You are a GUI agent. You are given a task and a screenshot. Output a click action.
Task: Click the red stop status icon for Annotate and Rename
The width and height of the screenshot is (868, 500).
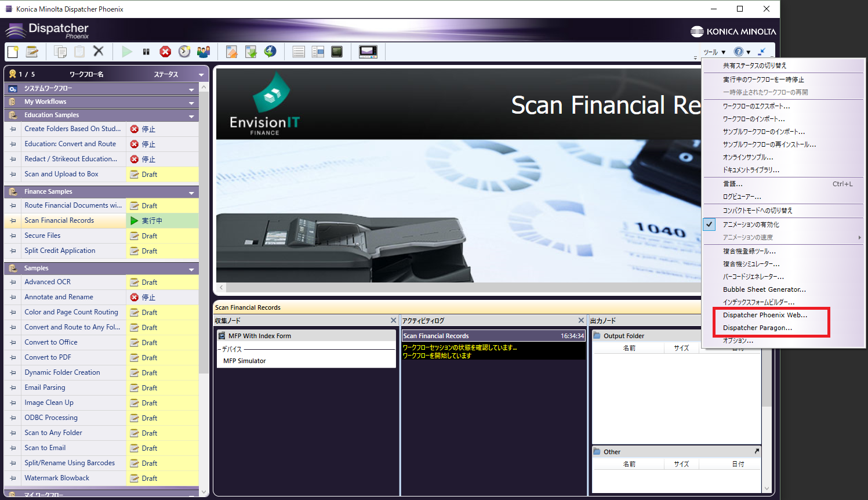135,297
